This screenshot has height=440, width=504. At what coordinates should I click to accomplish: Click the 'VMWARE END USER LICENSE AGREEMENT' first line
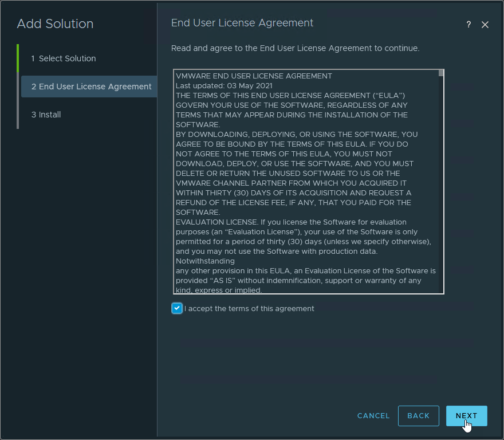pos(254,76)
